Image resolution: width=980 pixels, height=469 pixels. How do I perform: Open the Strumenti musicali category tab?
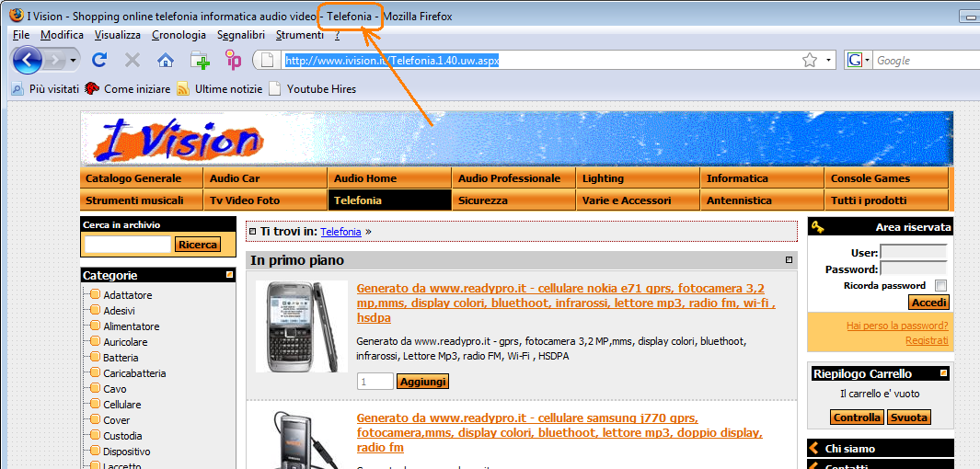pyautogui.click(x=142, y=200)
